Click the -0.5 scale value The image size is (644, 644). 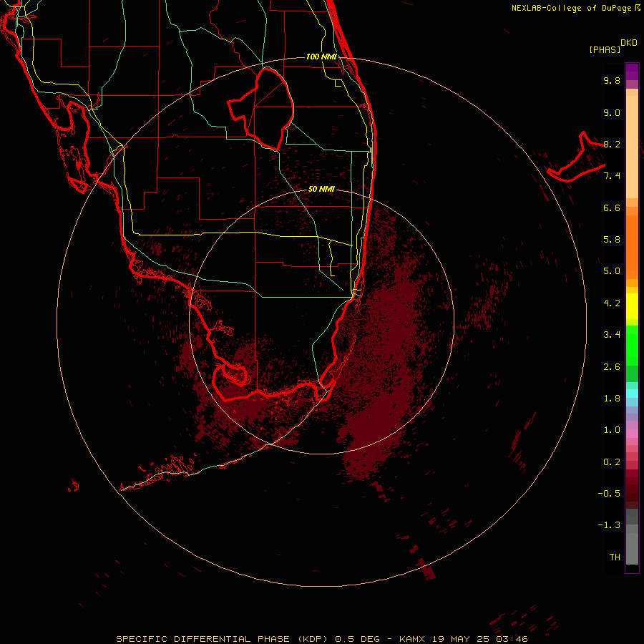(609, 494)
